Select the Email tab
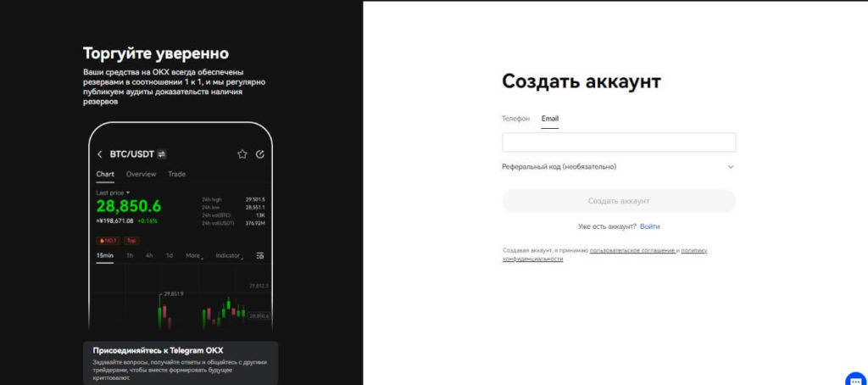Image resolution: width=868 pixels, height=385 pixels. click(x=549, y=119)
